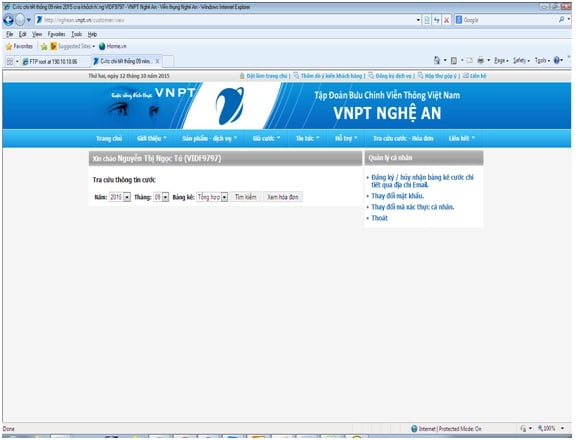Close the current Cước chi tiết tab
Screen dimensions: 580x440
pyautogui.click(x=158, y=61)
